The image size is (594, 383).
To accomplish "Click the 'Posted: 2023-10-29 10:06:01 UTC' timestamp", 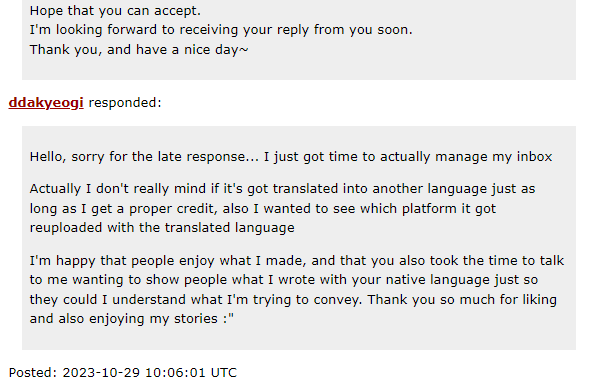I will pos(123,372).
